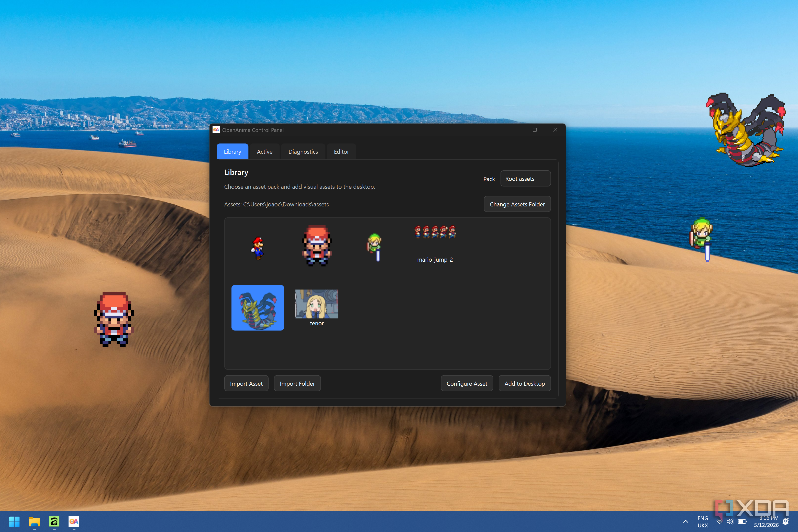Click the Link sprite on the desktop
This screenshot has width=798, height=532.
[701, 239]
